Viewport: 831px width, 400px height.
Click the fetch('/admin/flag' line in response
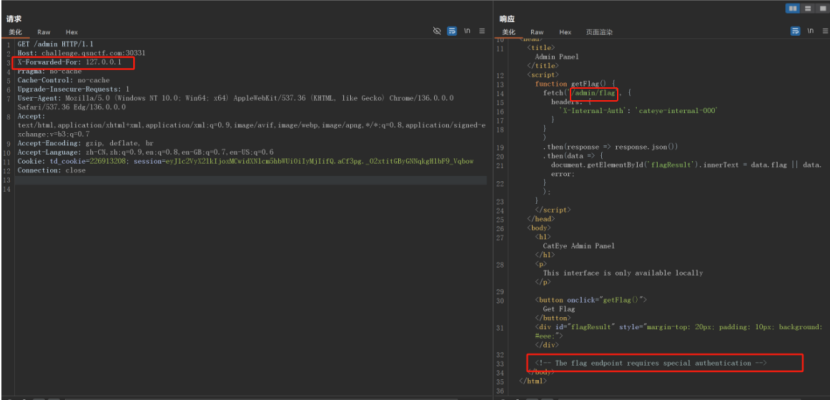pos(586,93)
